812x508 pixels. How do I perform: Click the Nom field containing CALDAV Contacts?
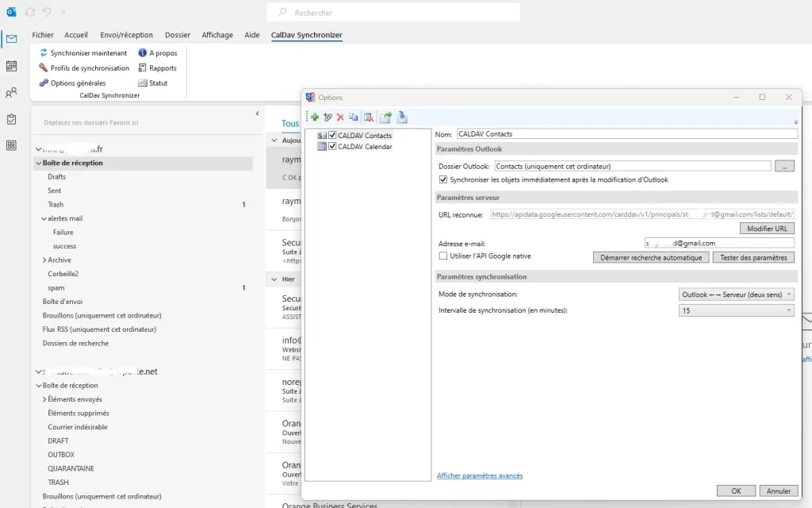click(x=627, y=133)
